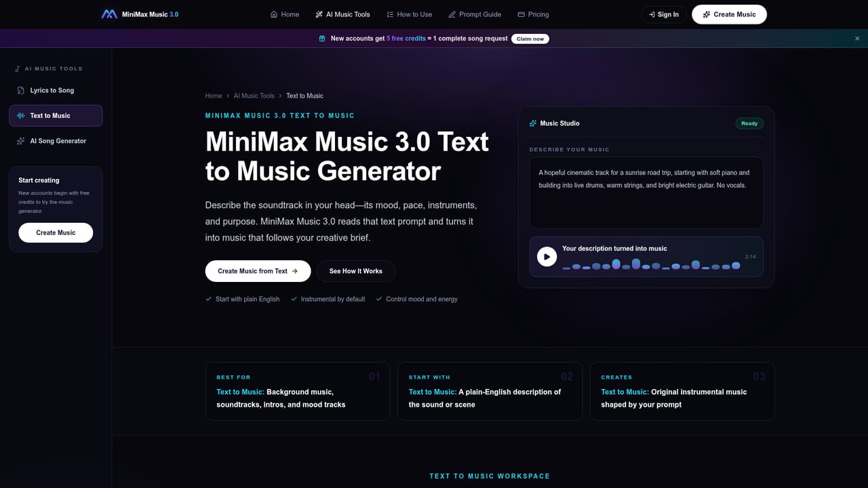
Task: Open AI Music Tools menu
Action: click(343, 14)
